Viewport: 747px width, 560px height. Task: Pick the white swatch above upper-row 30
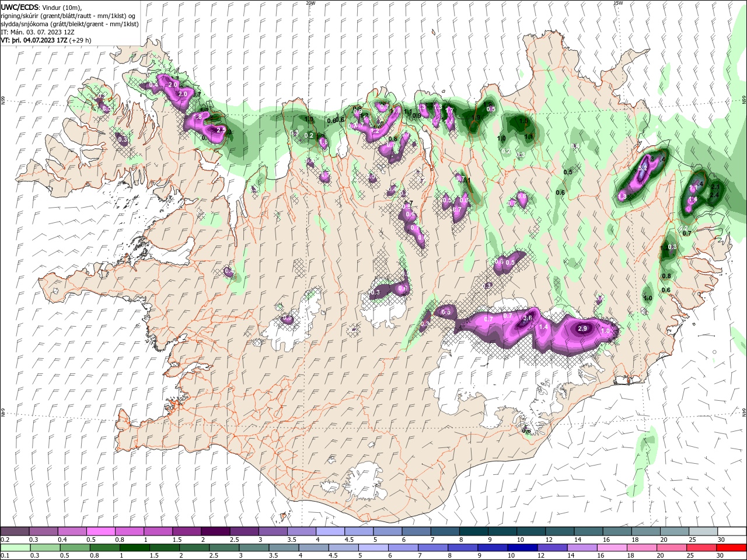(x=732, y=531)
